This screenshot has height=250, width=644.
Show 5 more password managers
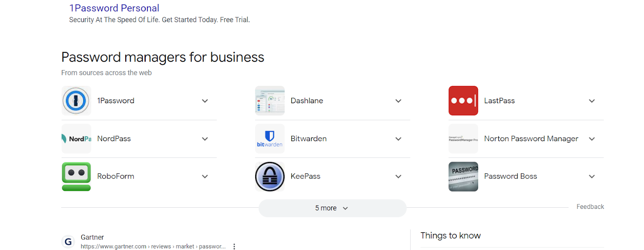tap(332, 208)
